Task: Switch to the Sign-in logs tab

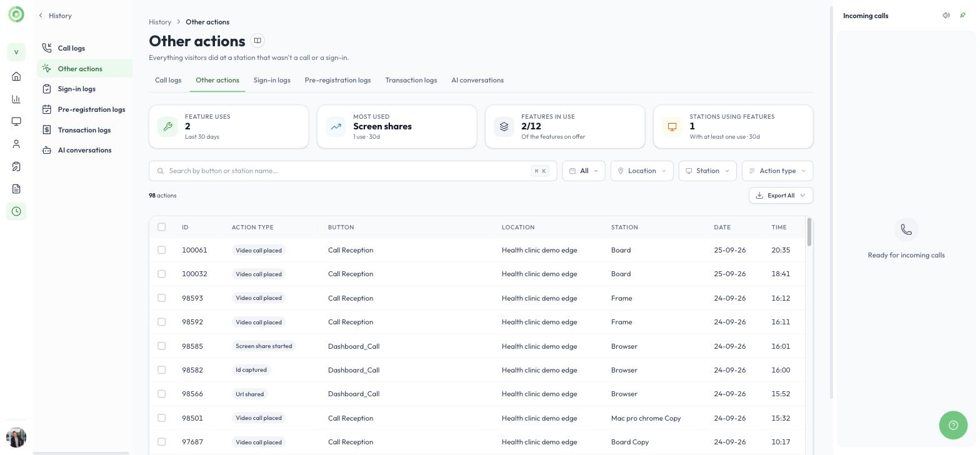Action: (272, 80)
